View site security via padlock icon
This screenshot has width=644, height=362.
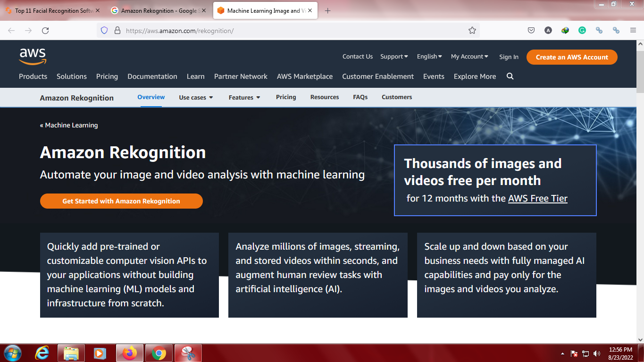coord(117,31)
